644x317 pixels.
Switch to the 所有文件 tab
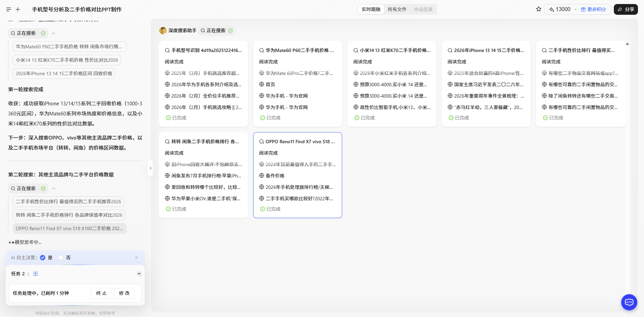397,9
